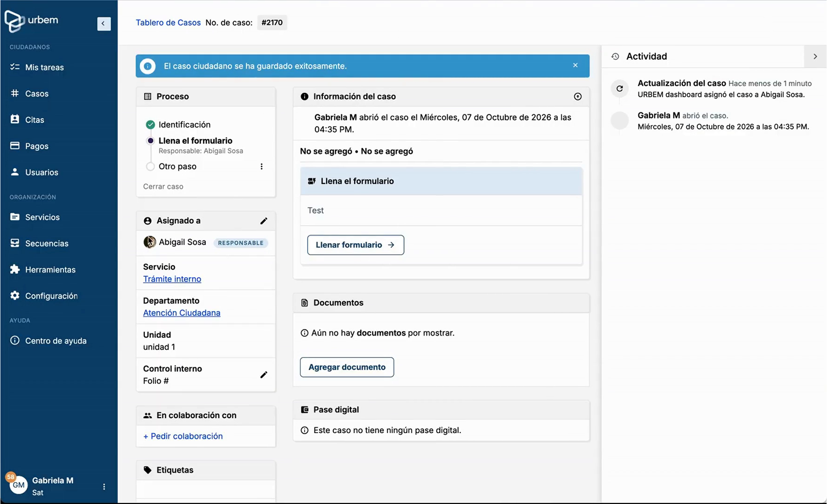
Task: Click Cerrar caso in the Proceso panel
Action: pyautogui.click(x=163, y=186)
